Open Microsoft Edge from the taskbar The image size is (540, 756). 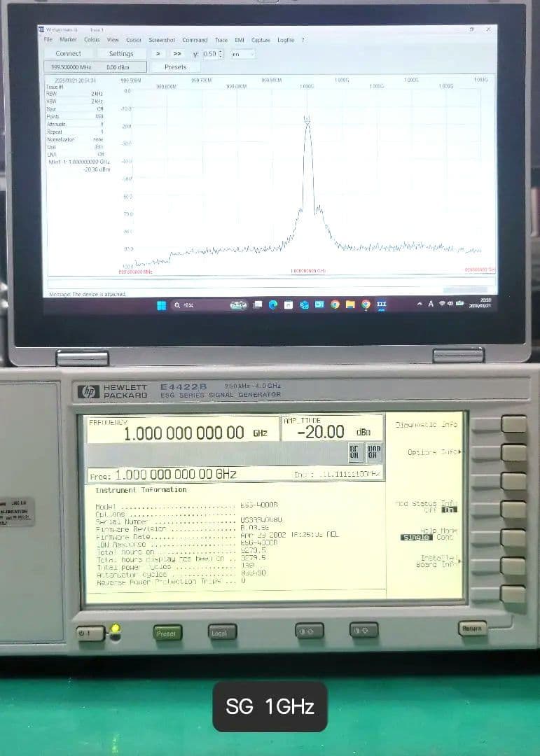point(273,304)
